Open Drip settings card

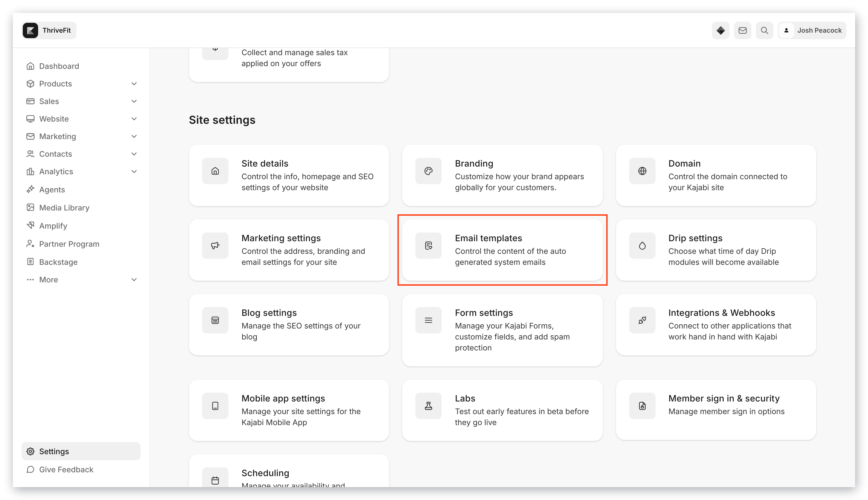[716, 250]
